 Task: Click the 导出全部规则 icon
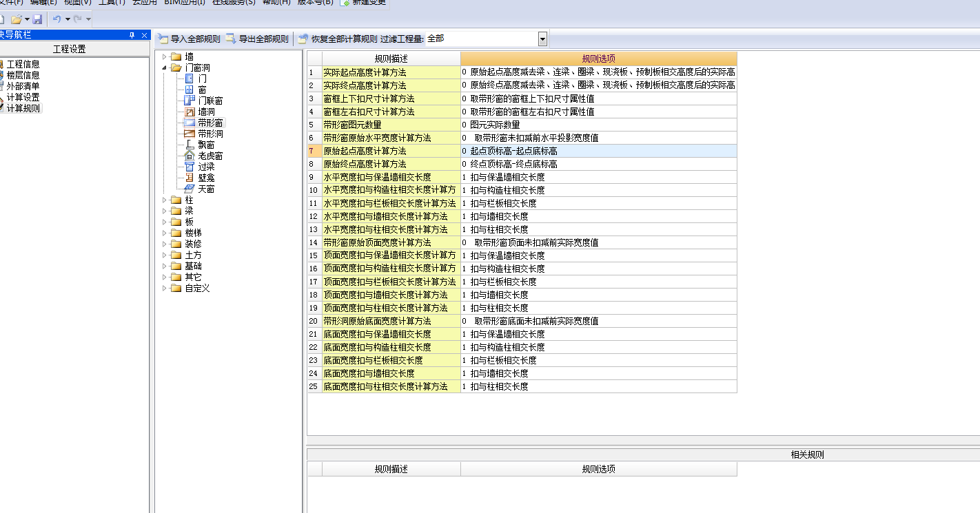[x=231, y=39]
